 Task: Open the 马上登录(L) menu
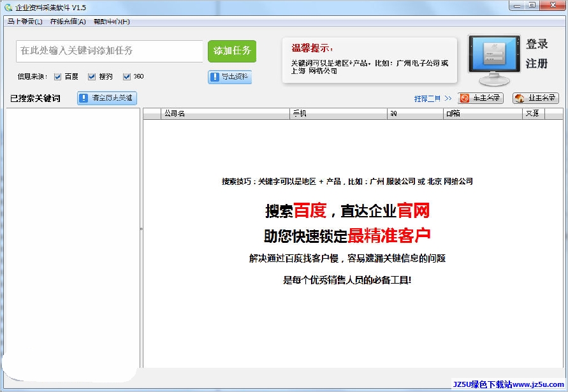click(25, 22)
